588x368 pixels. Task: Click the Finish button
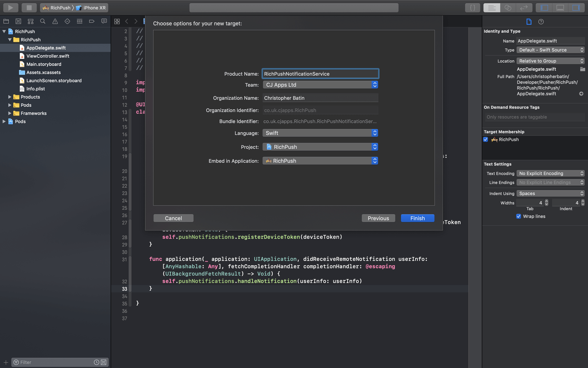tap(417, 218)
